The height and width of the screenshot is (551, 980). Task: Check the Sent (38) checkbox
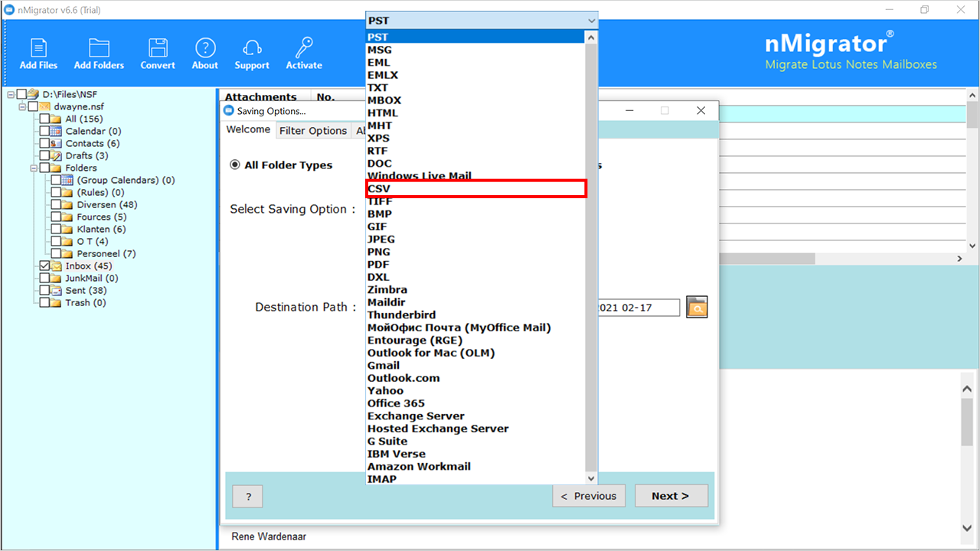pos(44,290)
